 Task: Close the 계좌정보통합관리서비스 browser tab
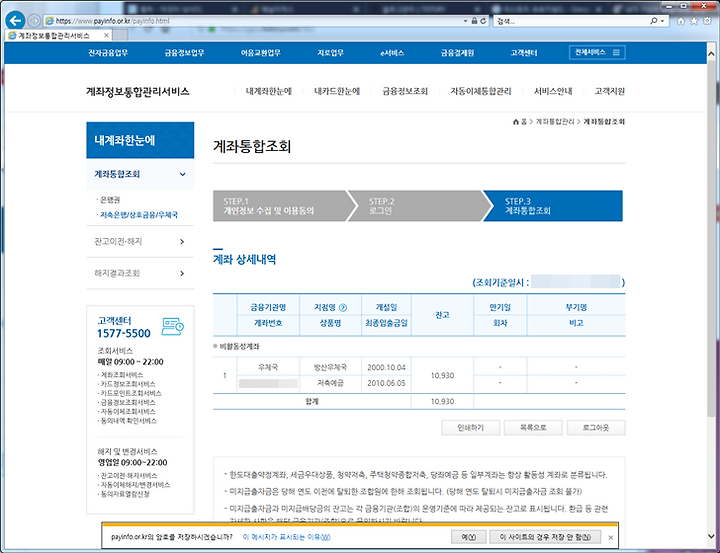coord(106,35)
